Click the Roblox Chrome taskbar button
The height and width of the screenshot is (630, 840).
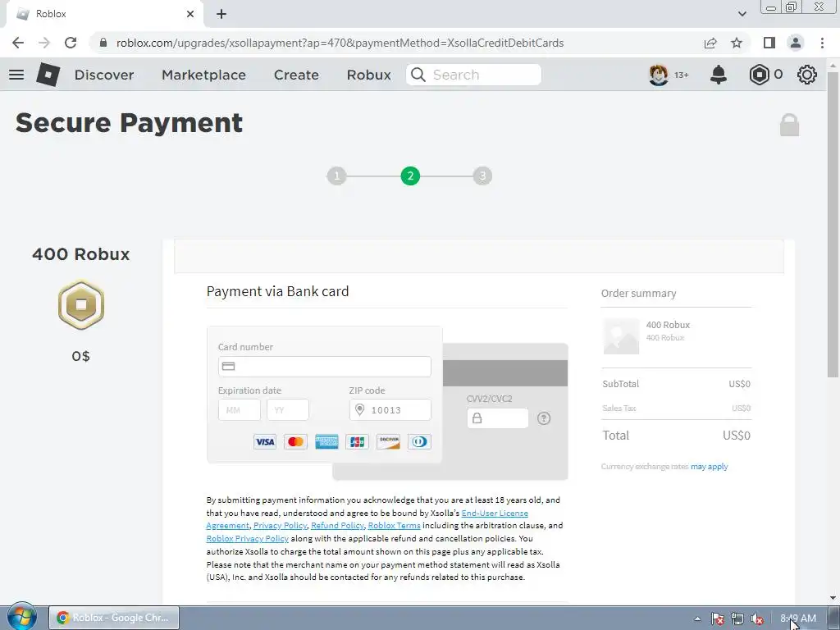[114, 618]
